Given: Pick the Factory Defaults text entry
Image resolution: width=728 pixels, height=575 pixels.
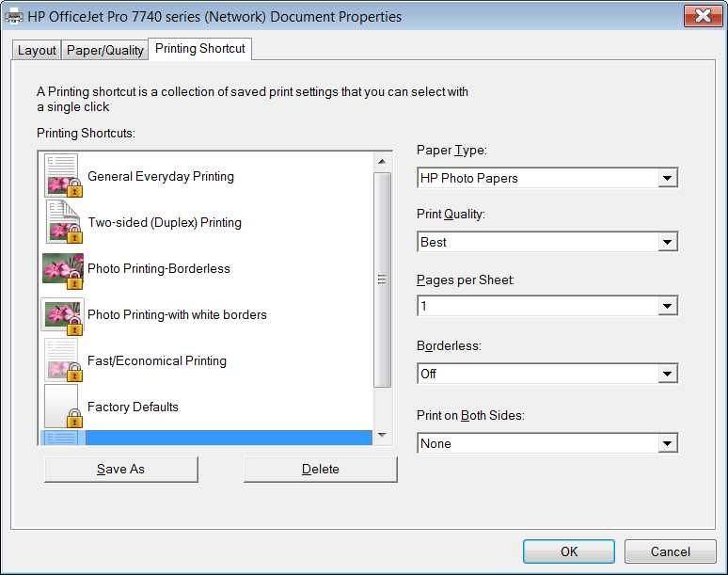Looking at the screenshot, I should [x=133, y=407].
